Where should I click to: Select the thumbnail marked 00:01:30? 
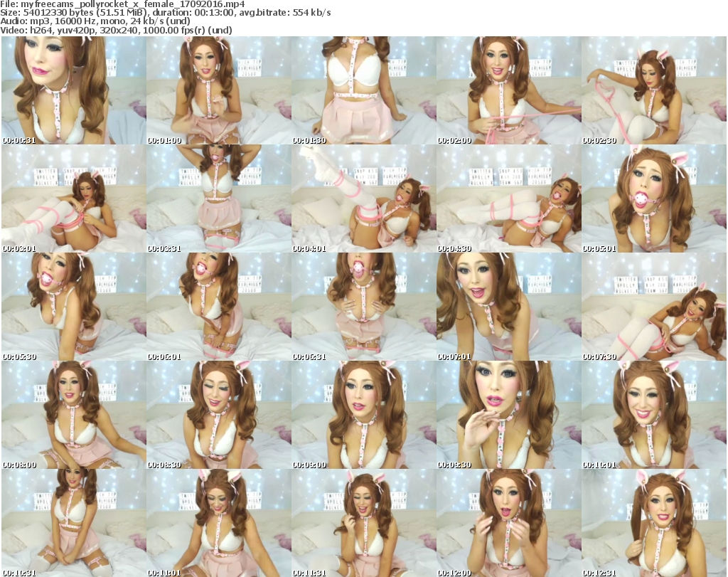point(363,90)
